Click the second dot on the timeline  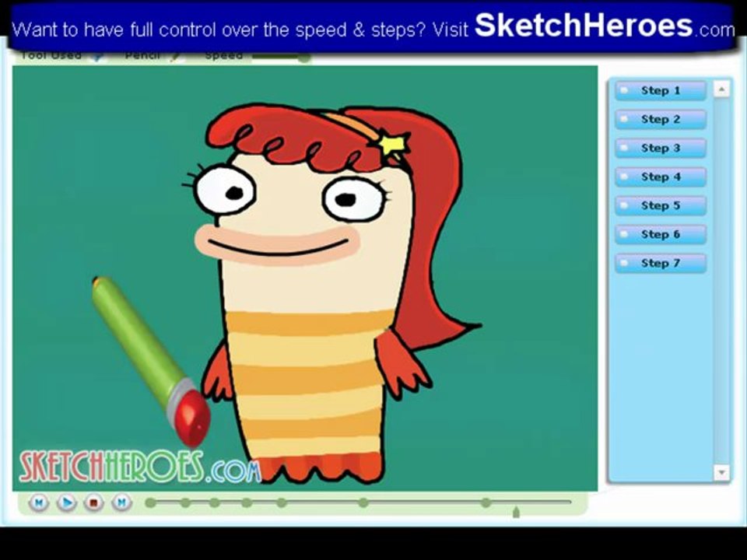(186, 502)
